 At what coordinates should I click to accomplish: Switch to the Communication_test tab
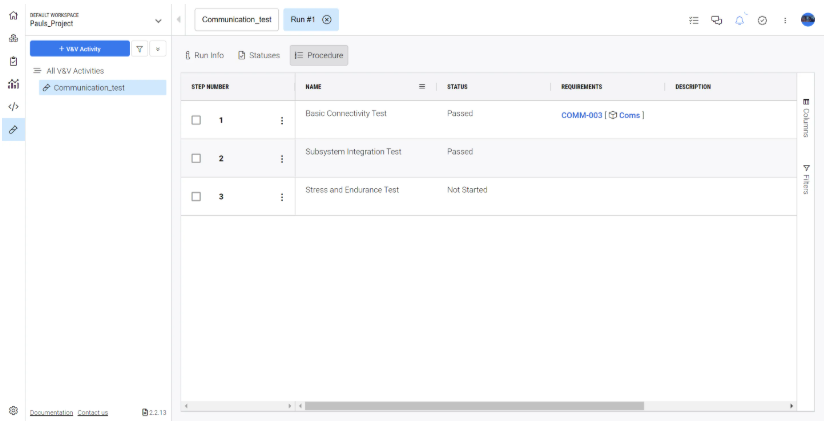(x=236, y=20)
